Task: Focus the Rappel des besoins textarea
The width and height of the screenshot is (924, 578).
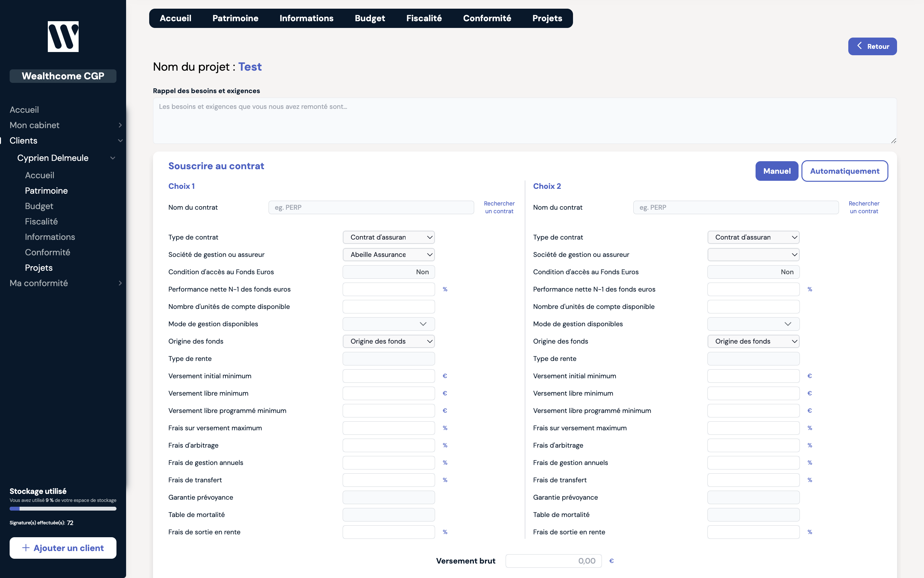Action: (525, 121)
